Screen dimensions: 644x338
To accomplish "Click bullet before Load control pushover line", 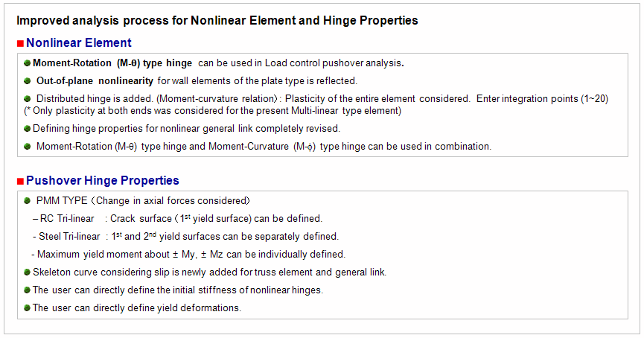I will (x=28, y=63).
